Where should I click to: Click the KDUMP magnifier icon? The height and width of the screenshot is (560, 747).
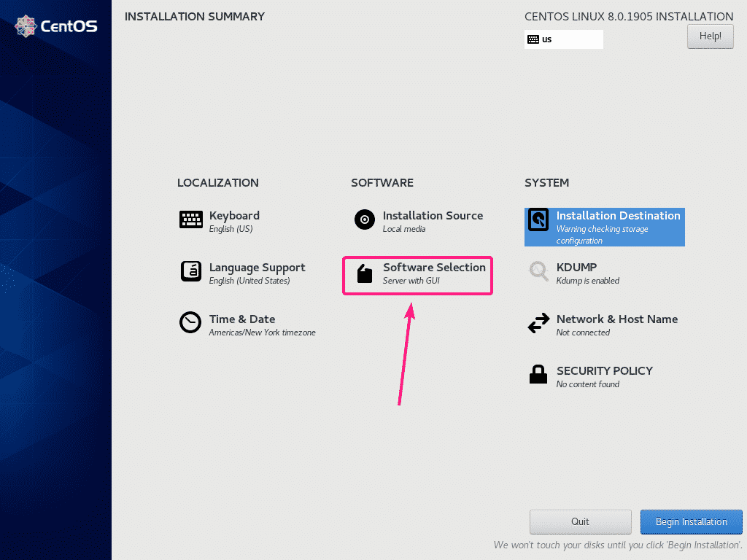tap(539, 271)
